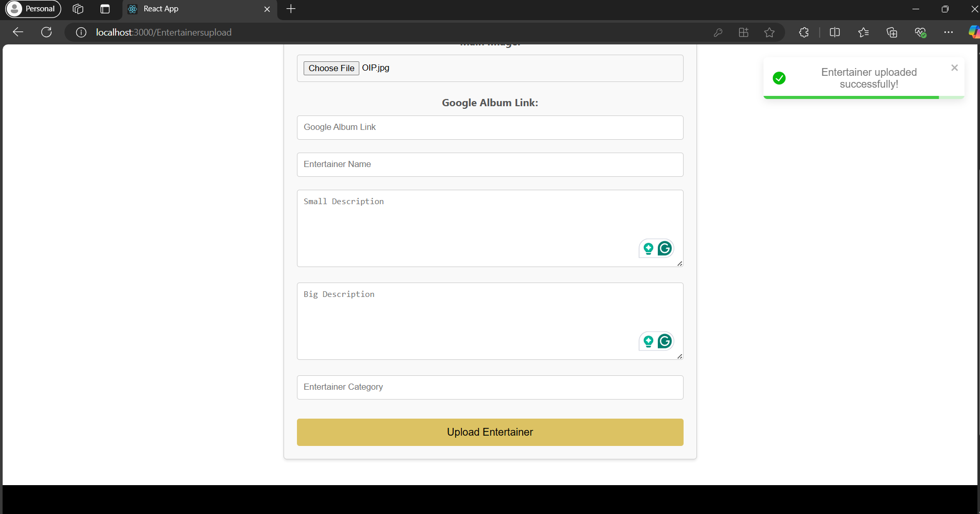The height and width of the screenshot is (514, 980).
Task: Focus the Entertainer Category field
Action: click(490, 387)
